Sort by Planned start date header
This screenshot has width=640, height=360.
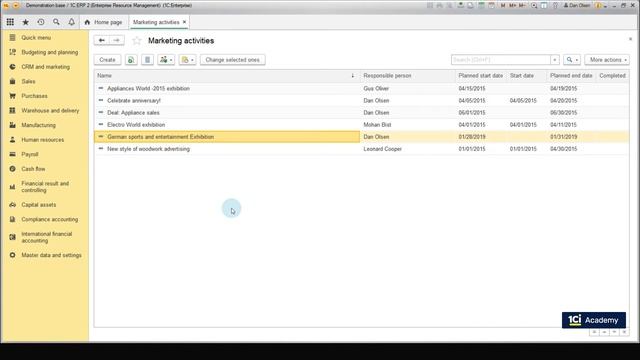coord(481,76)
